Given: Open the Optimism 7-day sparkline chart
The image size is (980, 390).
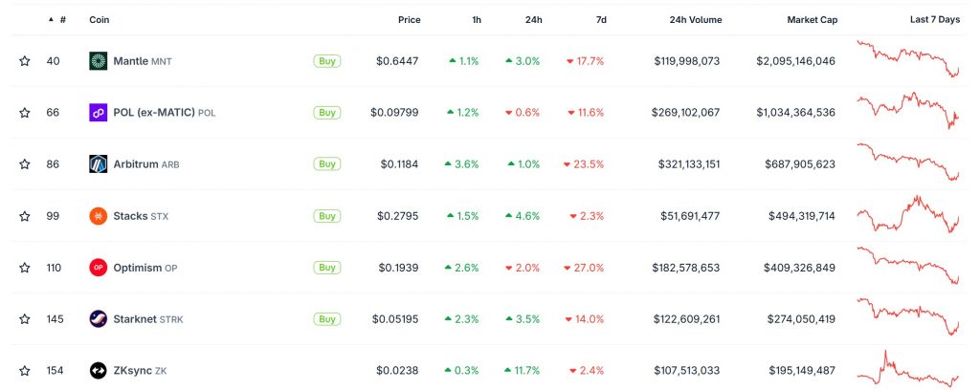Looking at the screenshot, I should point(909,267).
